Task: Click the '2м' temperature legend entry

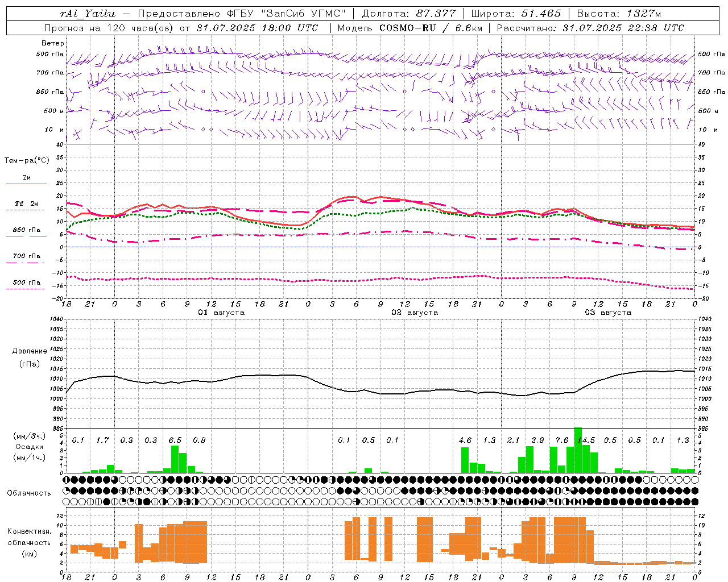Action: tap(27, 178)
